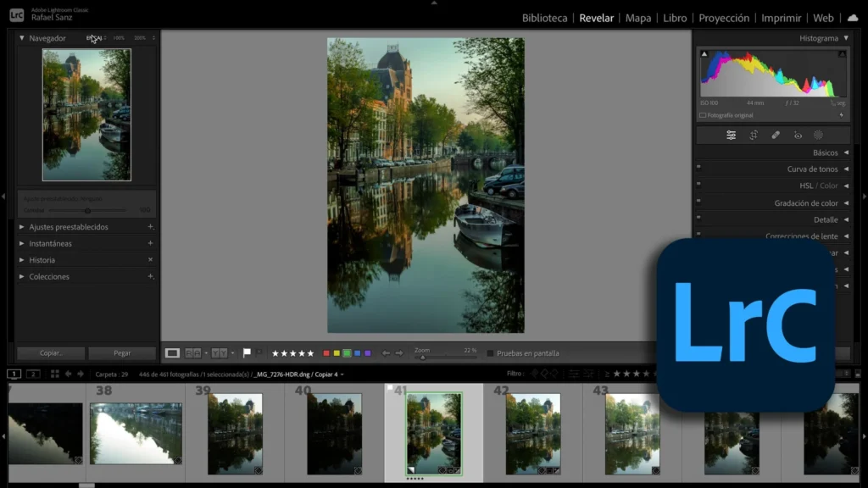Toggle the flagged pick status flag

[247, 353]
